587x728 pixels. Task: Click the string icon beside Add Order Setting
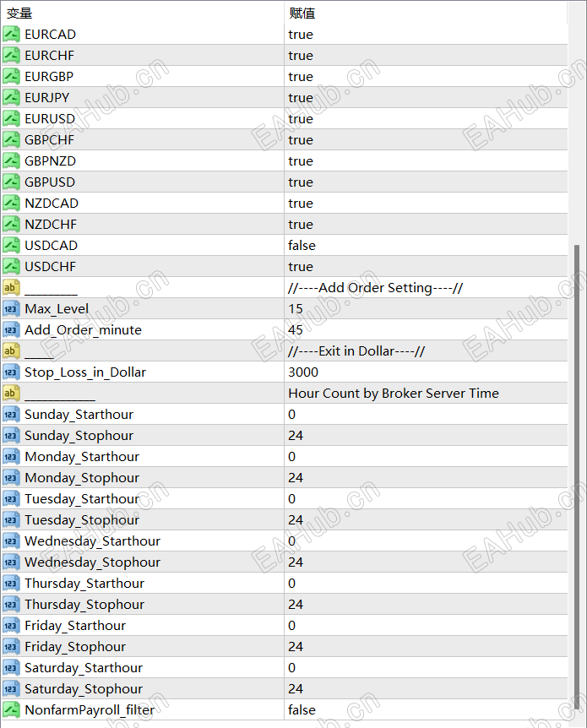11,288
